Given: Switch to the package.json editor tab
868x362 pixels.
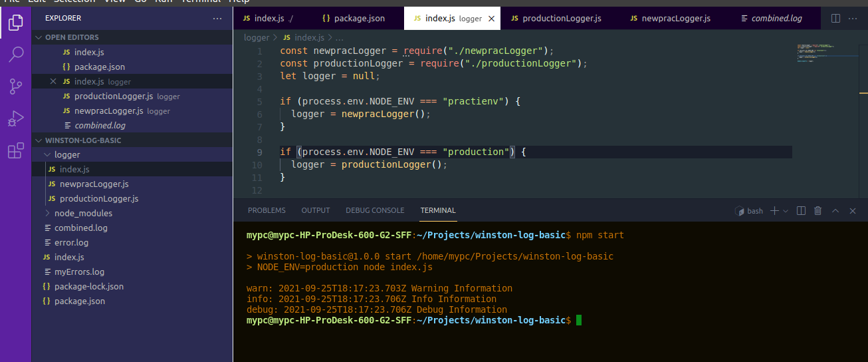Looking at the screenshot, I should pyautogui.click(x=353, y=19).
